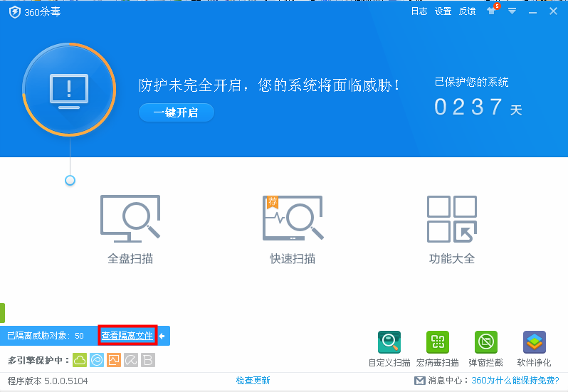
Task: Open the 弹窗拦截 icon
Action: 485,342
